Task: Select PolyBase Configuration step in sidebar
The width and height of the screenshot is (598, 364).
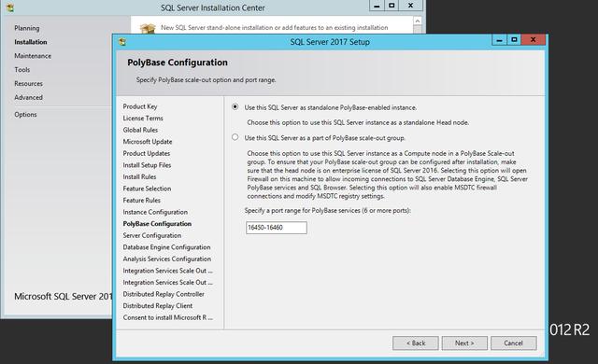Action: (x=157, y=224)
